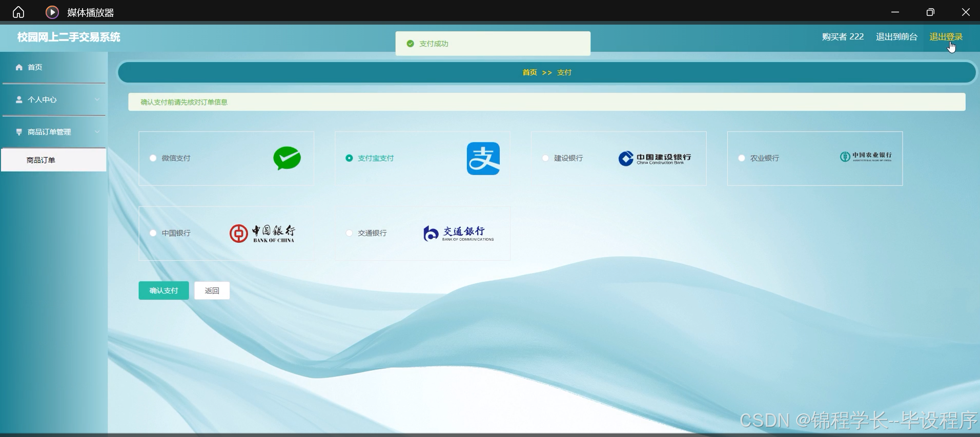Select the 交通银行 radio button

349,233
